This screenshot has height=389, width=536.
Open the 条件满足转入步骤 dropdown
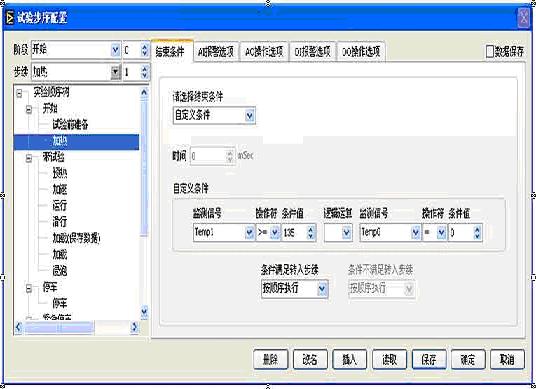(x=322, y=289)
